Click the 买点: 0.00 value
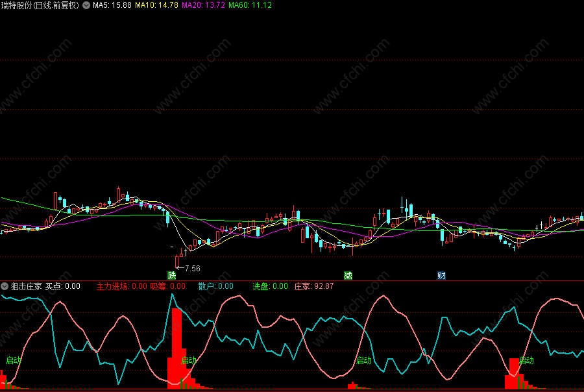The image size is (584, 392). [x=62, y=286]
